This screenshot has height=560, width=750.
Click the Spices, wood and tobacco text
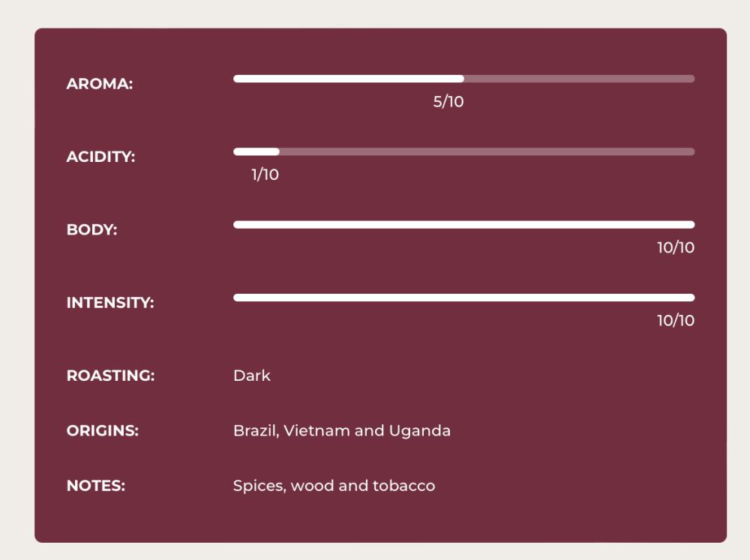(x=334, y=486)
